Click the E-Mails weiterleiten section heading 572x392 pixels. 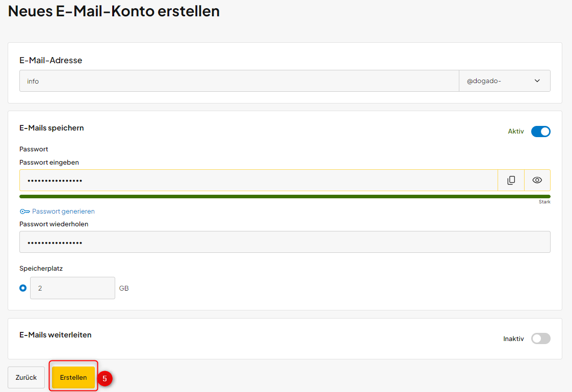[x=56, y=335]
